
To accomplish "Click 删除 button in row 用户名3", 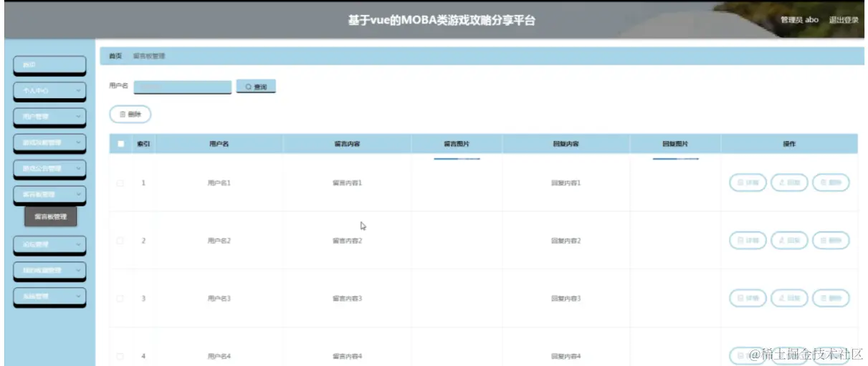I will point(831,298).
